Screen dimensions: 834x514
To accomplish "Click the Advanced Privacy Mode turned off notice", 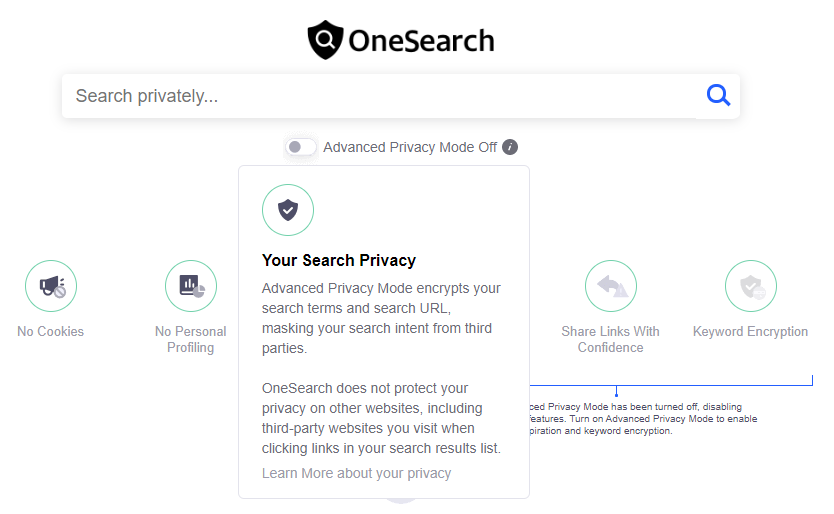I will point(644,419).
